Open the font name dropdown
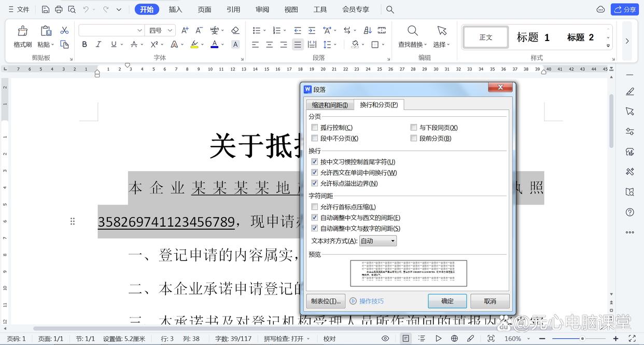This screenshot has height=345, width=644. coord(139,31)
